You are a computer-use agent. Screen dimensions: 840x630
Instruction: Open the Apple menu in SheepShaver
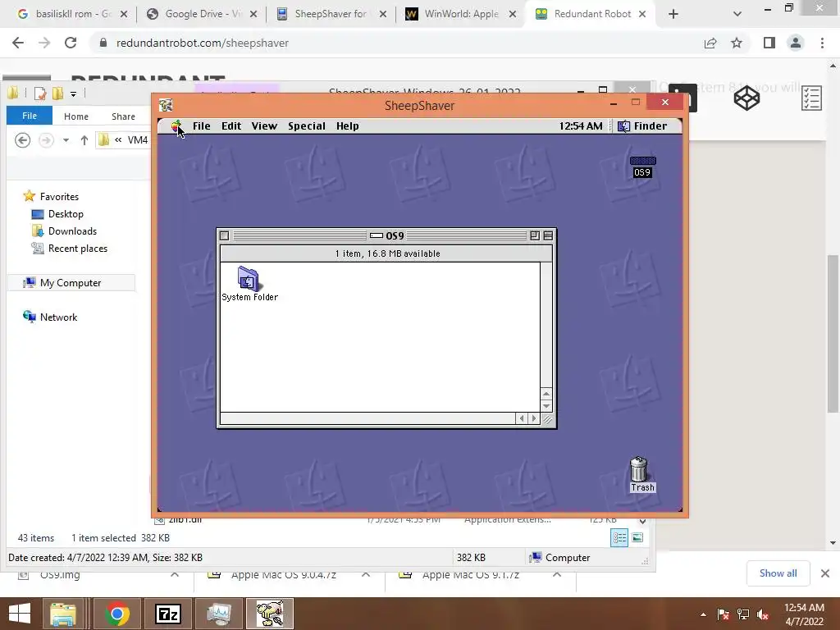coord(176,126)
